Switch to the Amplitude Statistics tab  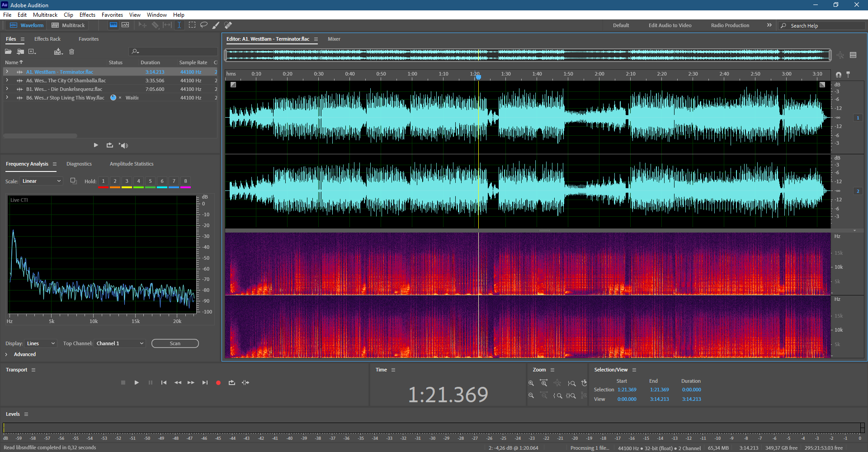tap(132, 164)
